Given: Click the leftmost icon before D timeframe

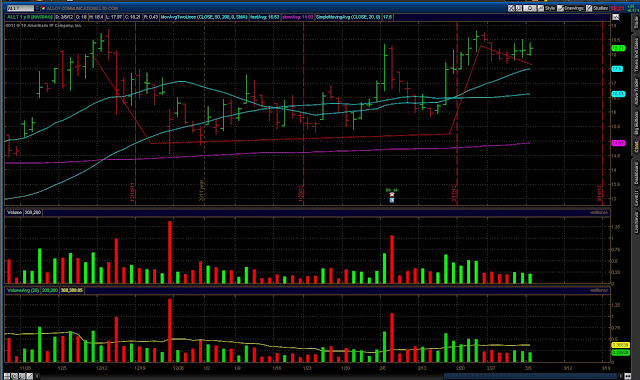Looking at the screenshot, I should coord(511,8).
